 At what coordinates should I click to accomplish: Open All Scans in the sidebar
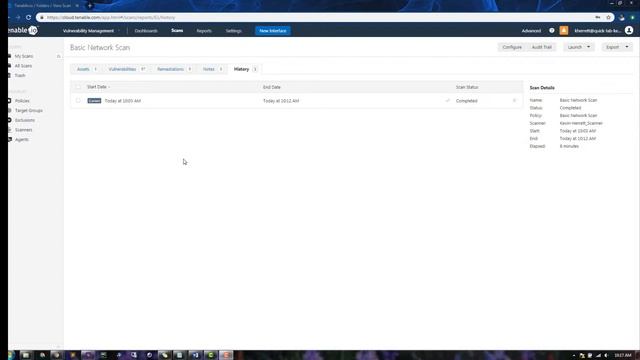click(23, 66)
